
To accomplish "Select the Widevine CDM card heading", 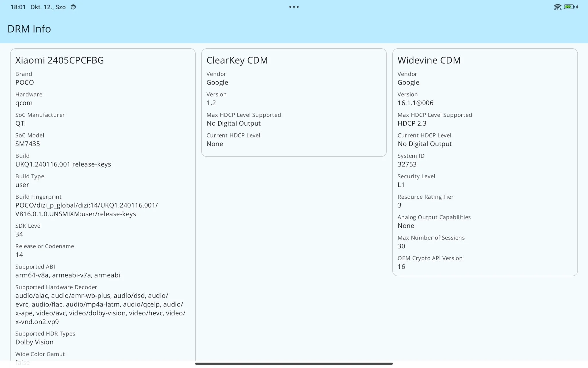I will pos(429,60).
